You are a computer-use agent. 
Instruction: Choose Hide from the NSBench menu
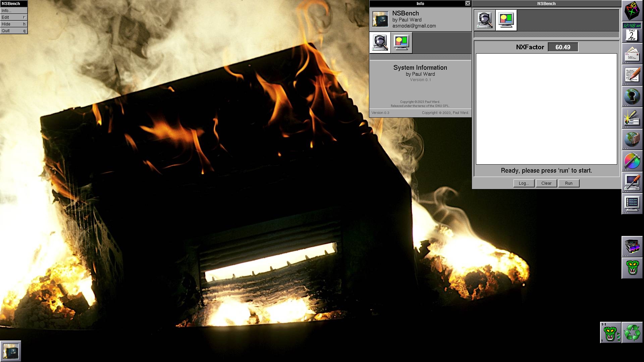click(x=13, y=24)
